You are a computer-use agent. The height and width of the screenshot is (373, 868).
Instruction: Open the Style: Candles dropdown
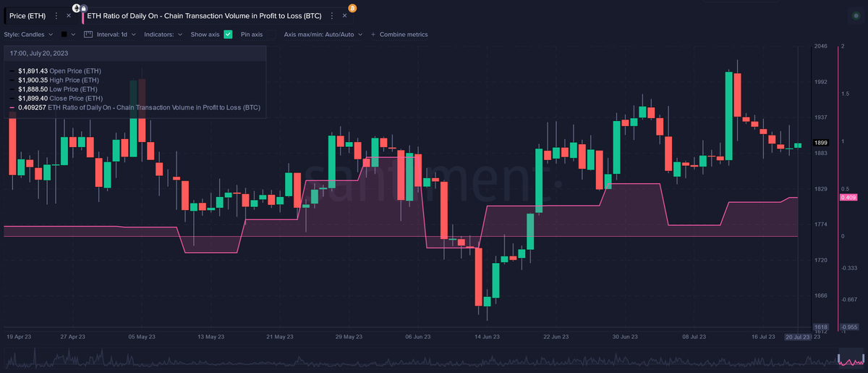pos(28,34)
